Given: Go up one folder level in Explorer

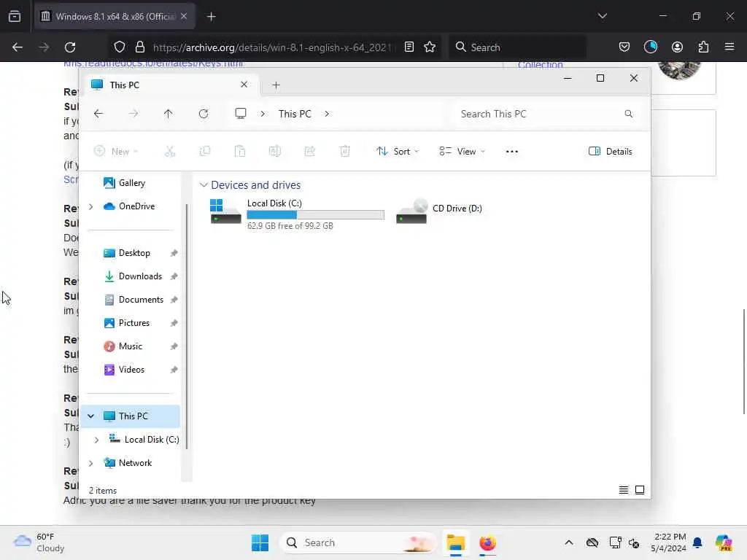Looking at the screenshot, I should pyautogui.click(x=169, y=114).
